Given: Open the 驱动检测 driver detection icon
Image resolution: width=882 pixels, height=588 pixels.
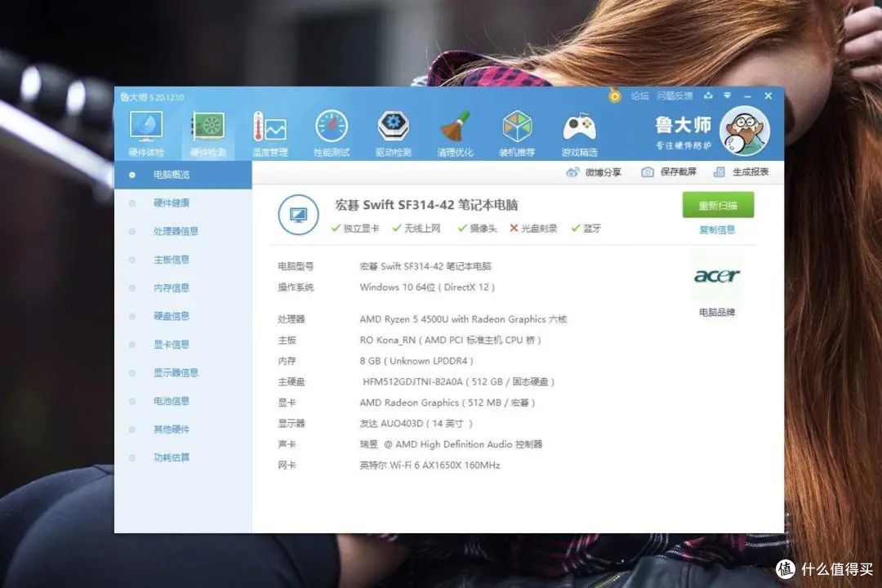Looking at the screenshot, I should (x=394, y=134).
